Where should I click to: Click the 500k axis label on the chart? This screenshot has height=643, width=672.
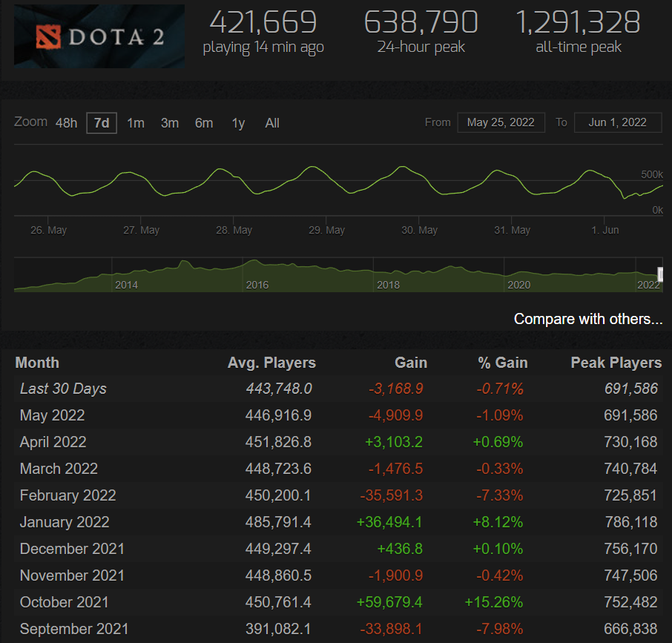click(652, 174)
